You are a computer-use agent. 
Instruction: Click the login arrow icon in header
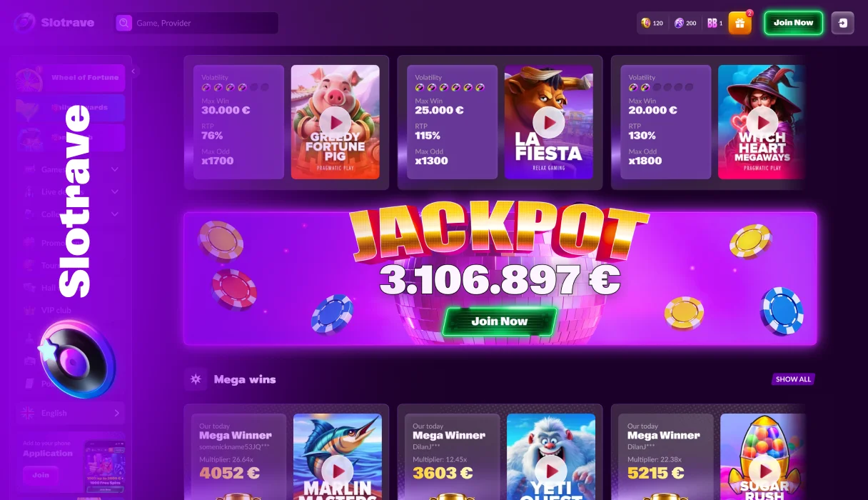pyautogui.click(x=843, y=23)
